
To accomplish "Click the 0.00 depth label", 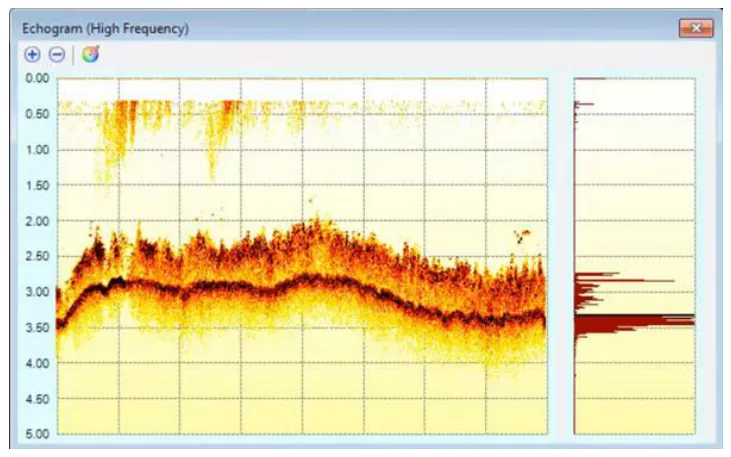I will tap(37, 78).
